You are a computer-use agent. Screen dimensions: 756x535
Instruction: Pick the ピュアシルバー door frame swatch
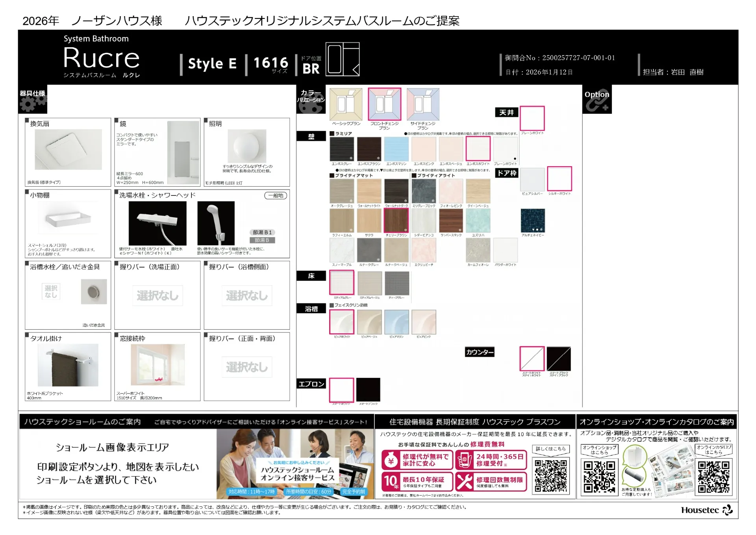532,179
